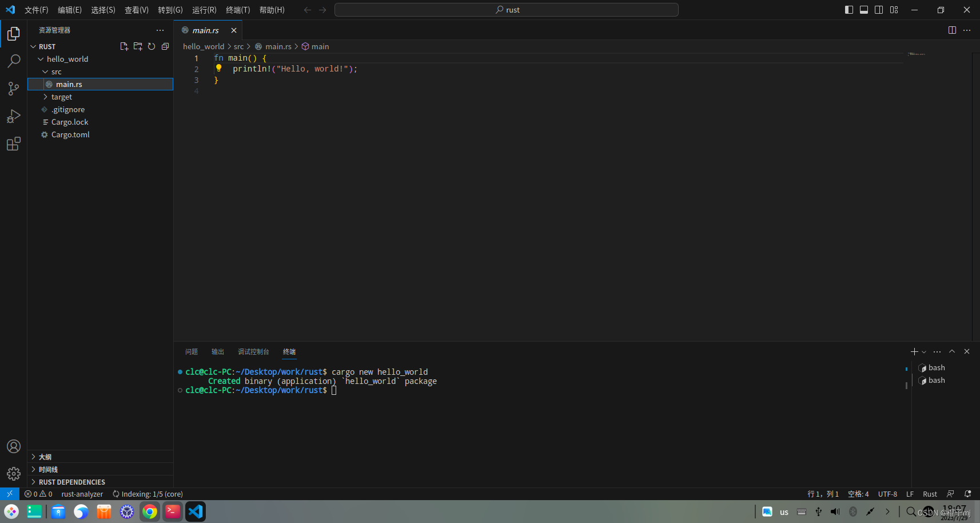The width and height of the screenshot is (980, 523).
Task: Open the new terminal profile dropdown arrow
Action: click(924, 352)
